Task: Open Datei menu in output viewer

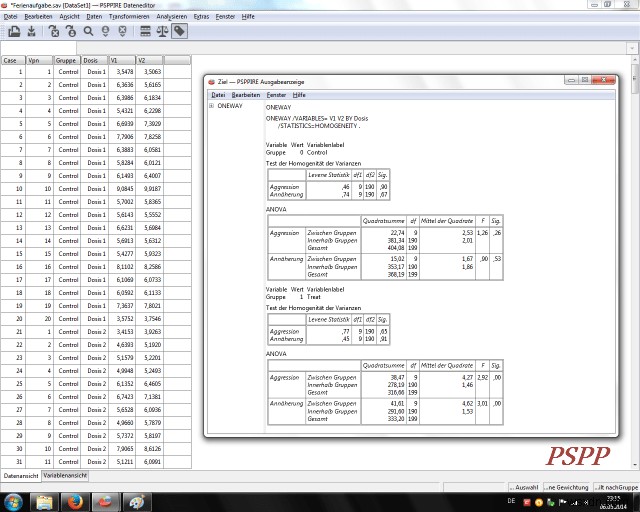Action: [x=218, y=95]
